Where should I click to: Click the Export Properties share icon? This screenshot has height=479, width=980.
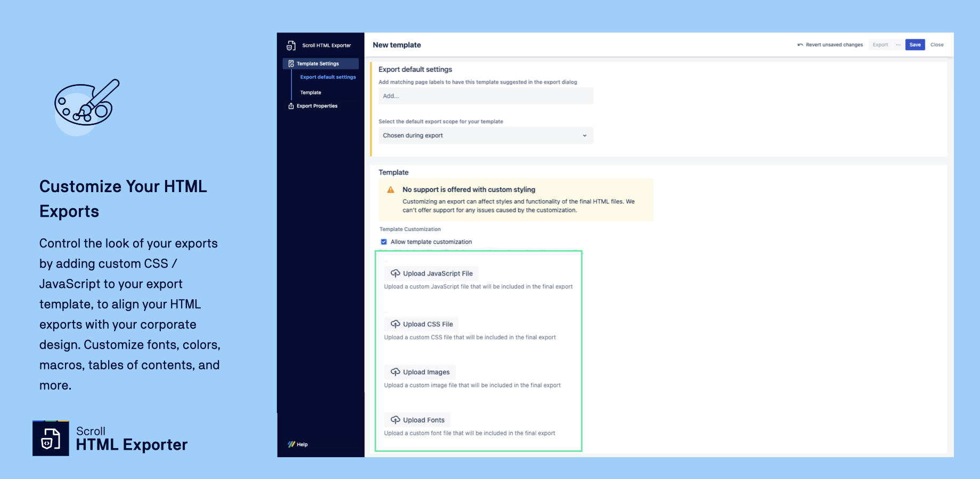[290, 106]
